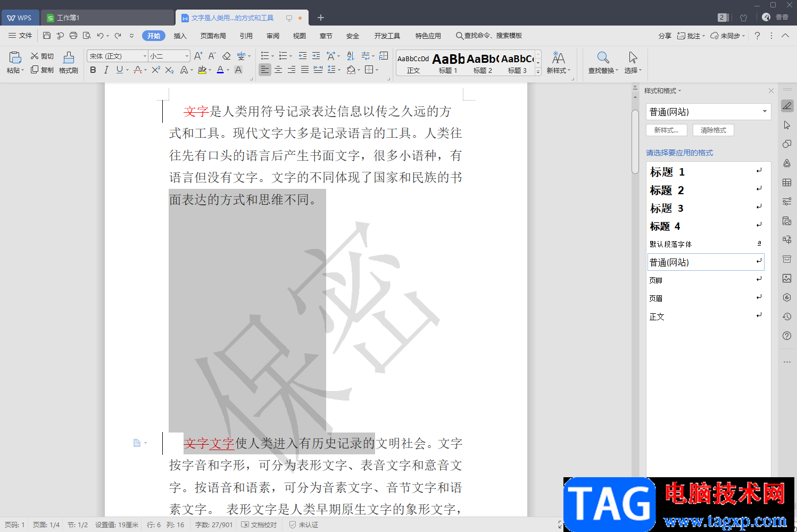Switch to the 插入 ribbon tab
Image resolution: width=797 pixels, height=532 pixels.
180,36
